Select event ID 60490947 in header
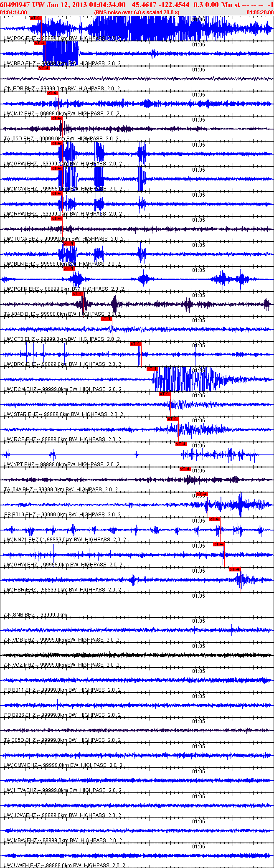 (x=15, y=5)
